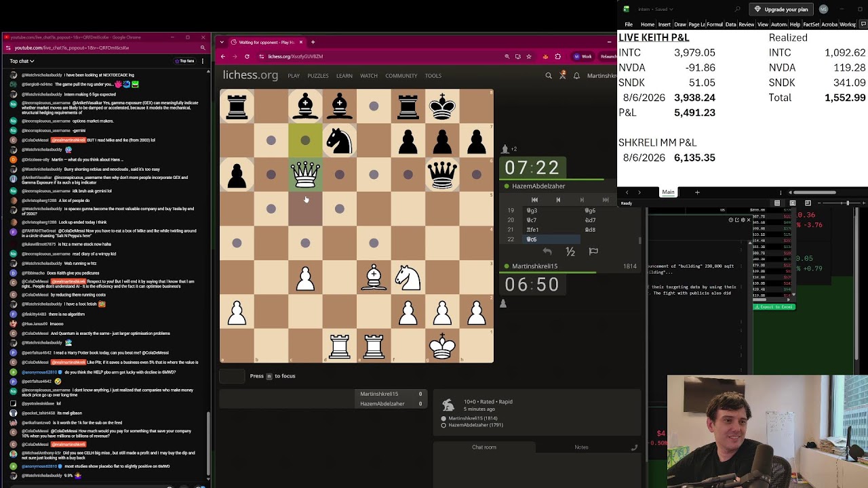Open Excel Home ribbon tab
The width and height of the screenshot is (868, 488).
click(x=648, y=24)
